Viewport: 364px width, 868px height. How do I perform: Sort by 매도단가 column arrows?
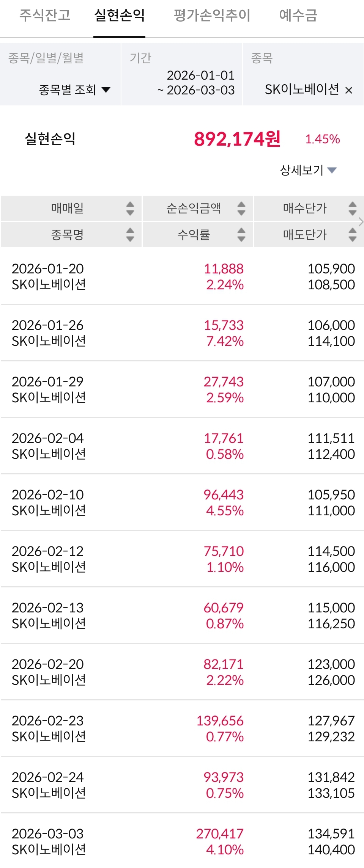[x=352, y=234]
